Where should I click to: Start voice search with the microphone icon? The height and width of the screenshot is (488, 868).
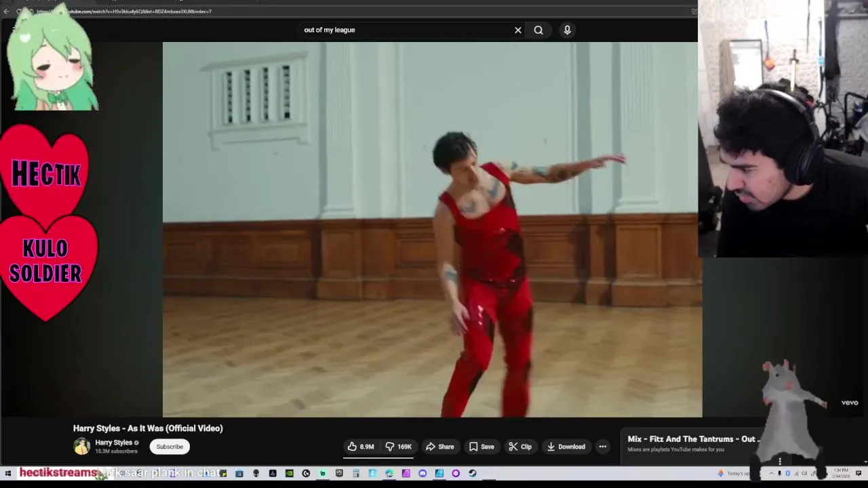pos(568,30)
